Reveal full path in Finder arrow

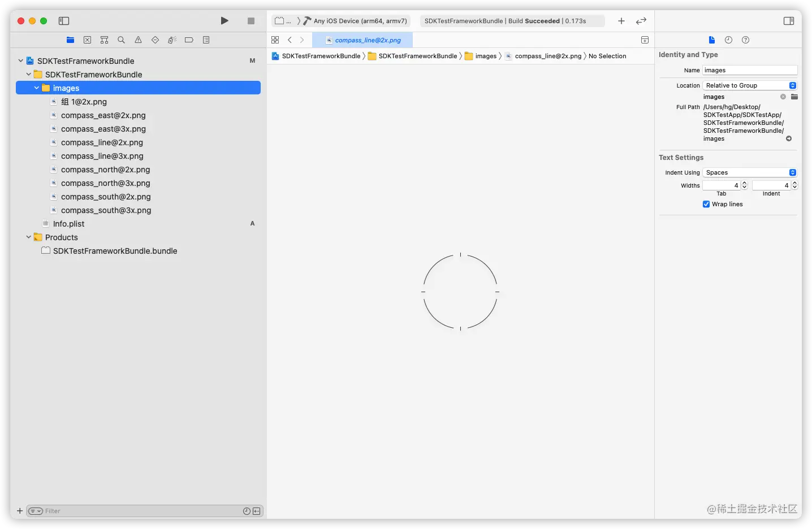(789, 138)
